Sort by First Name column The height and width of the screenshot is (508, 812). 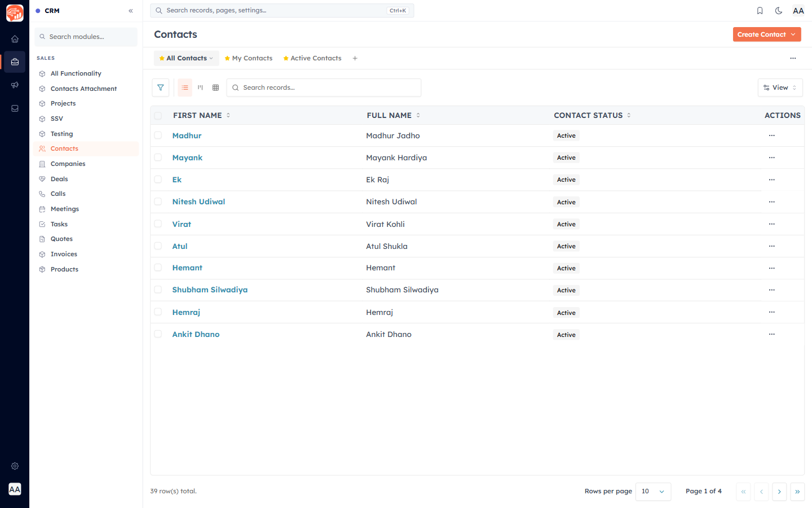(201, 115)
